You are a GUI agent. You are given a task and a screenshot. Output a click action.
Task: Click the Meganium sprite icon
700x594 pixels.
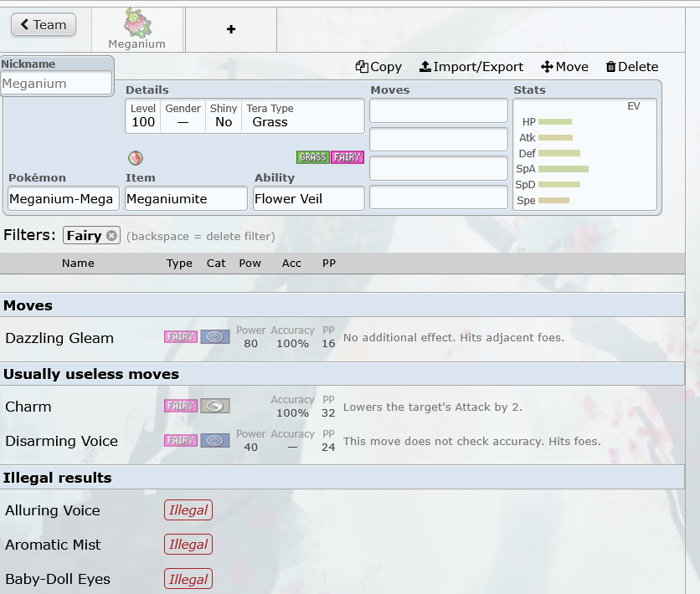click(137, 23)
